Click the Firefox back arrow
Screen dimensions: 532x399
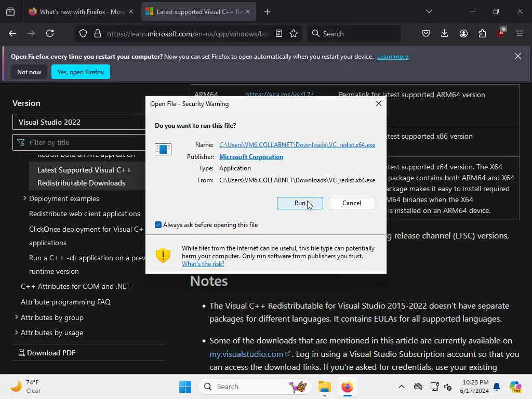coord(12,34)
